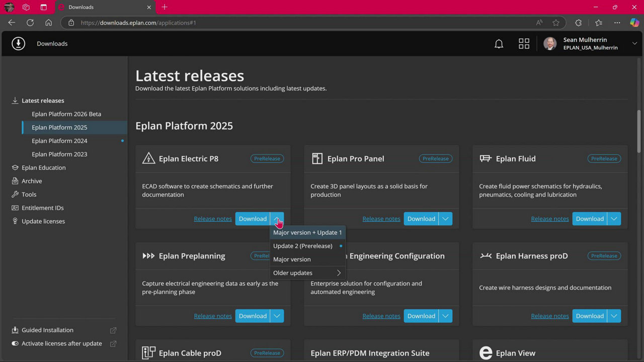Screen dimensions: 644x362
Task: Add page to favorites star icon
Action: (x=556, y=23)
